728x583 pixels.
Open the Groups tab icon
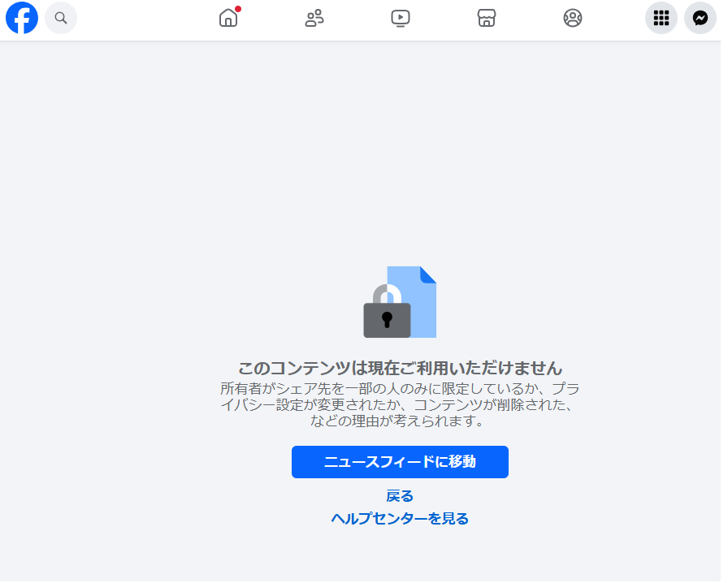[573, 18]
